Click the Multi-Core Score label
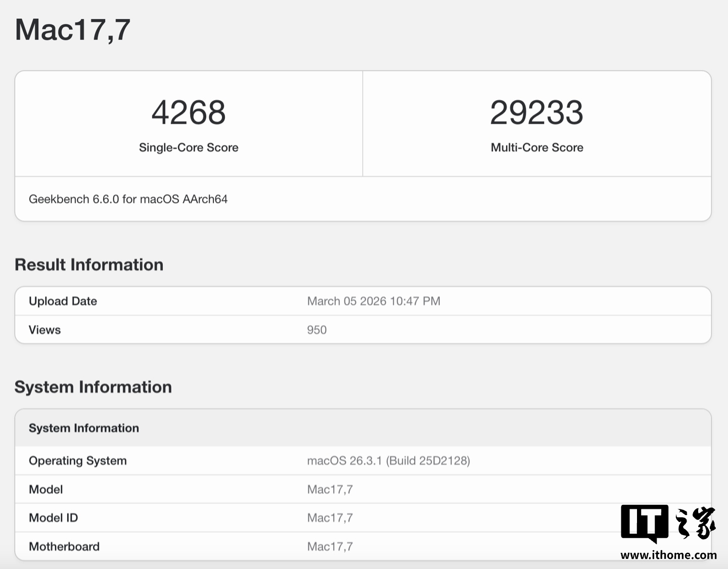Image resolution: width=728 pixels, height=569 pixels. click(537, 147)
